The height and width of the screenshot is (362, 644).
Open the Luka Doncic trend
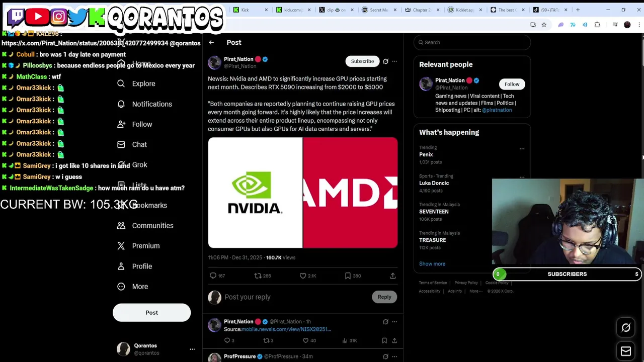434,183
